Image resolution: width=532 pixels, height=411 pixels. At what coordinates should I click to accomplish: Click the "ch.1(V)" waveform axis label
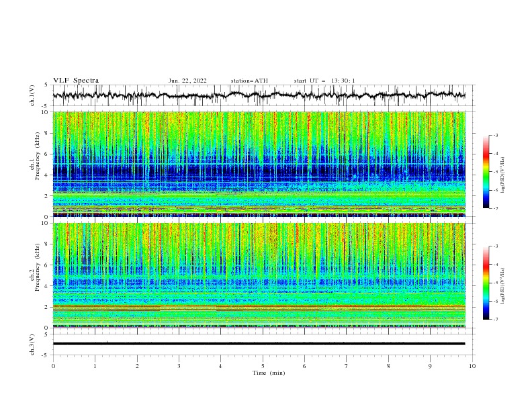32,95
